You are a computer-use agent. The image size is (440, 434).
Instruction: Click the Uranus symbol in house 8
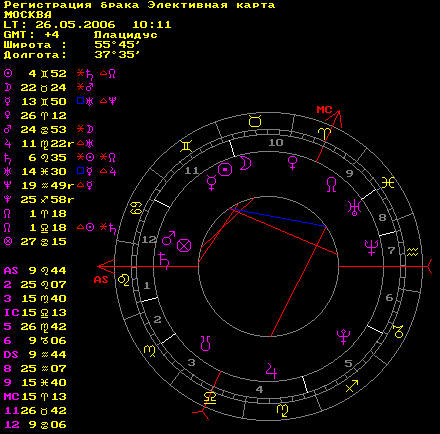(354, 207)
